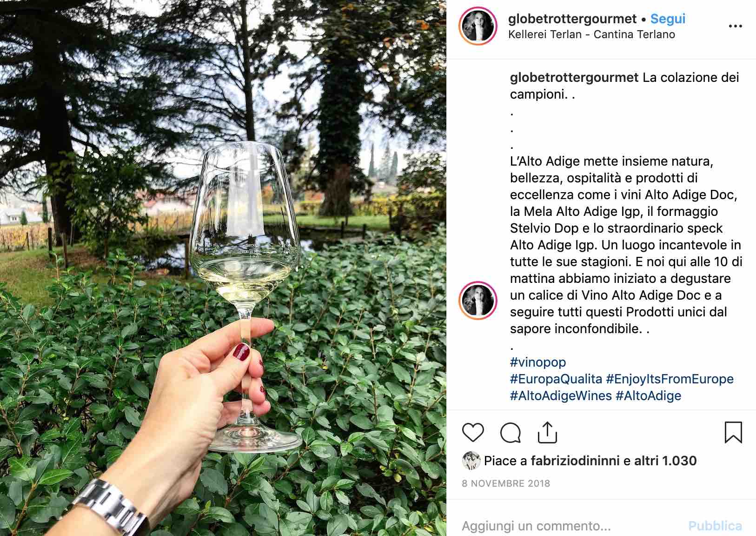Open the small liker avatar next to Piace

click(x=471, y=461)
